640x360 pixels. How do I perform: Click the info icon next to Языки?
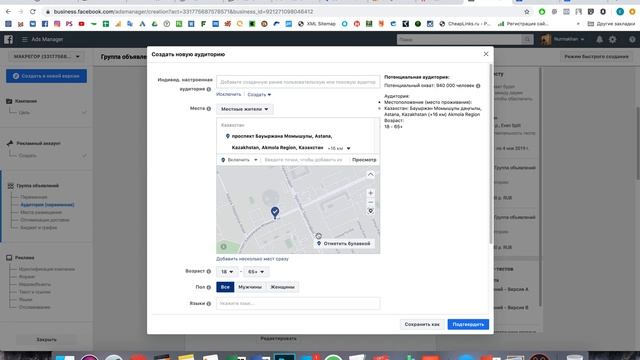click(x=209, y=304)
